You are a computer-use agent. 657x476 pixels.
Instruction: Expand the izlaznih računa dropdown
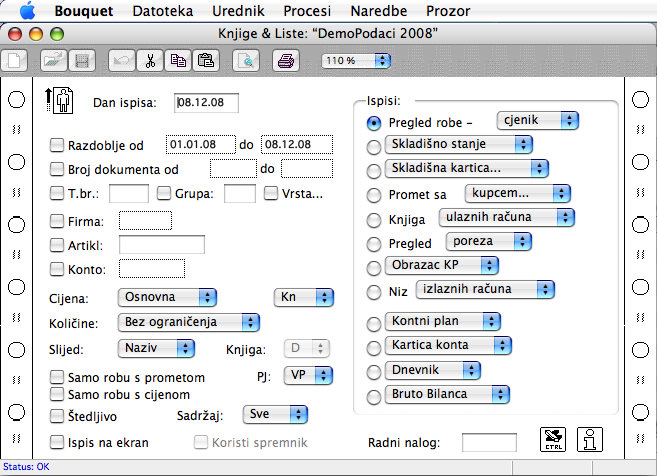click(485, 290)
